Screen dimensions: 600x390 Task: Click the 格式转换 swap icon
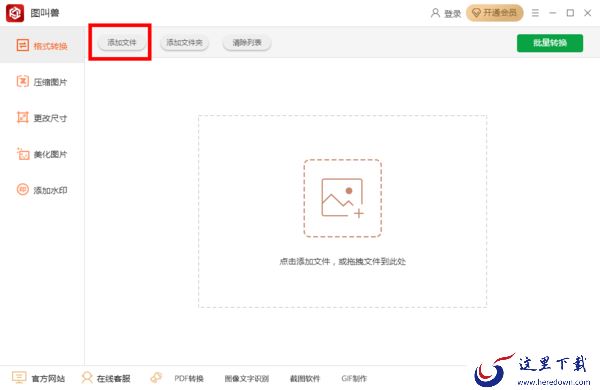[23, 45]
